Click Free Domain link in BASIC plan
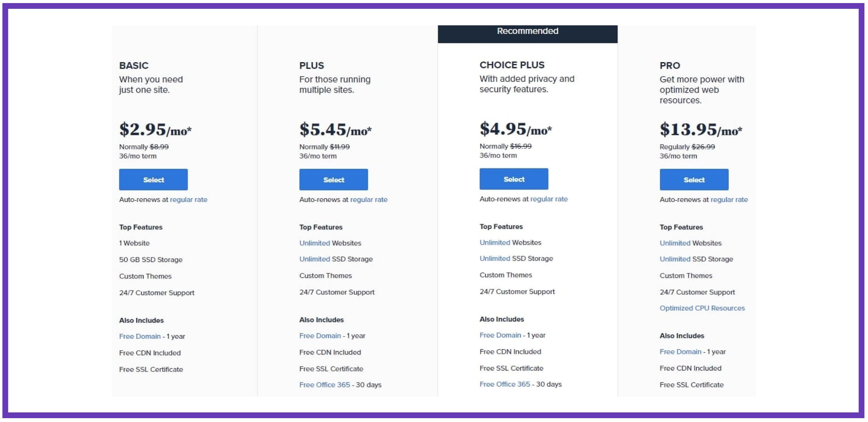868x422 pixels. tap(140, 336)
